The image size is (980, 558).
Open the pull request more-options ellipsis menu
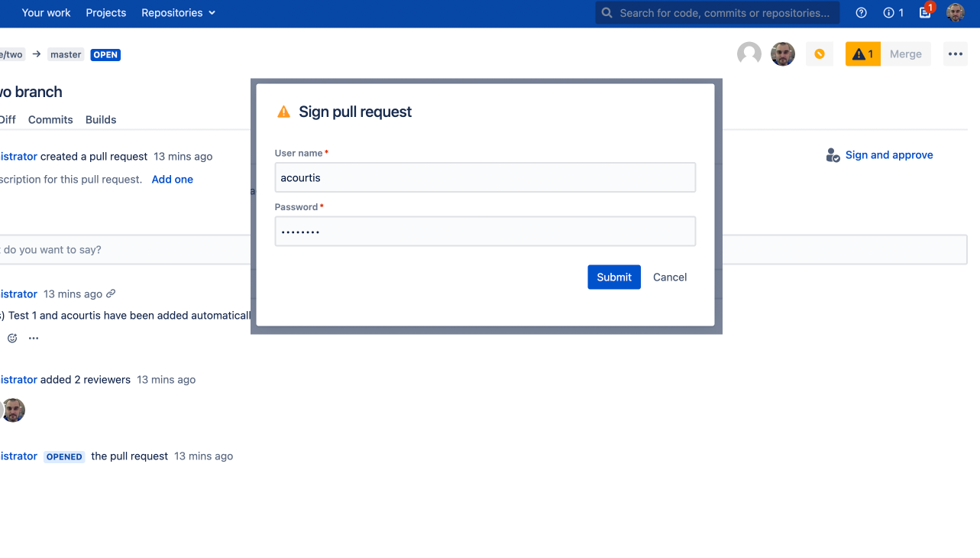[x=955, y=54]
